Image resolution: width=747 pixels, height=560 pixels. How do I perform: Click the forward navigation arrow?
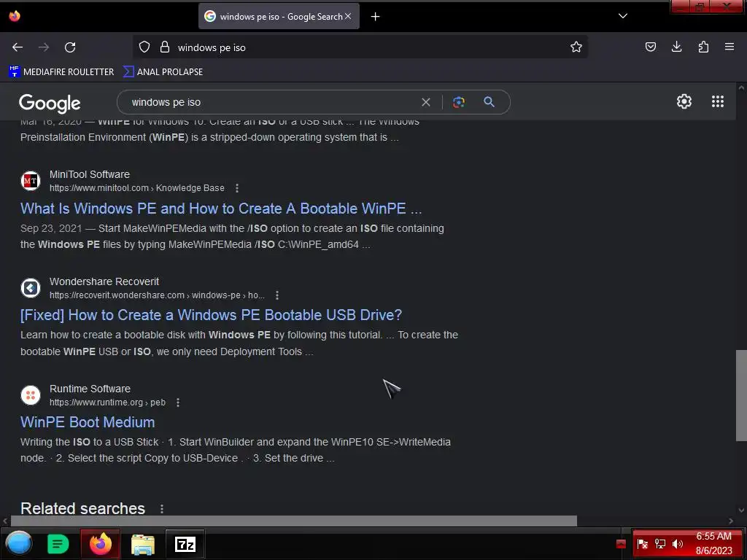click(x=44, y=47)
